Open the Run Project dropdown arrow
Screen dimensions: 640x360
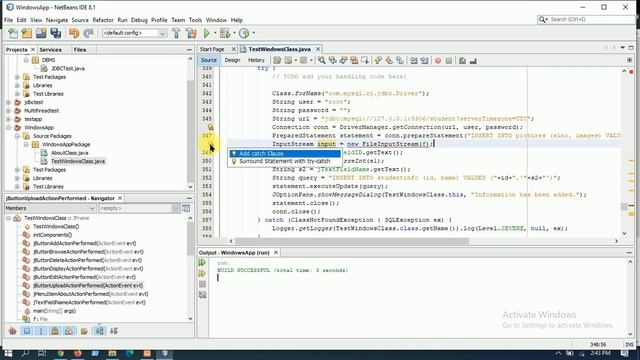click(x=215, y=33)
